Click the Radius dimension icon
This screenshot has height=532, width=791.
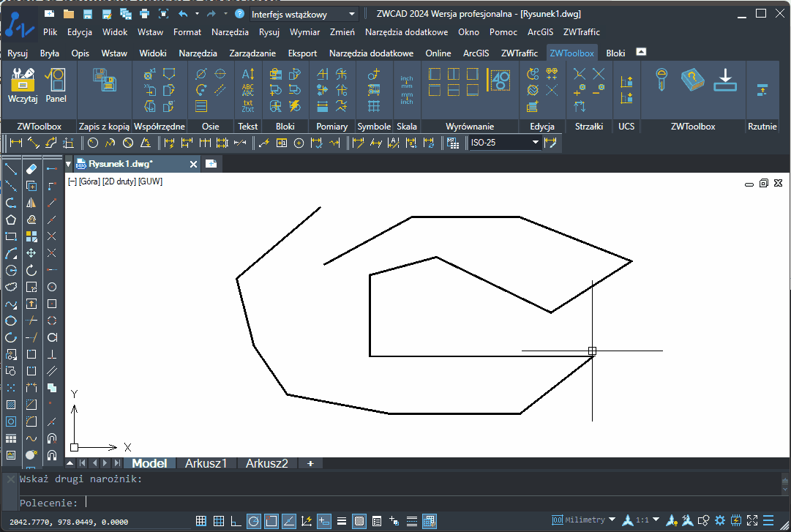pyautogui.click(x=93, y=143)
